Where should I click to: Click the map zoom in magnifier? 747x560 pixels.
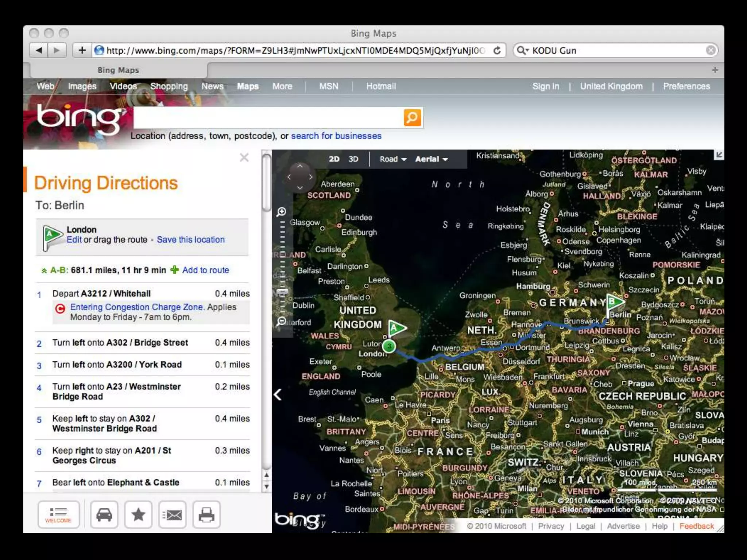281,212
